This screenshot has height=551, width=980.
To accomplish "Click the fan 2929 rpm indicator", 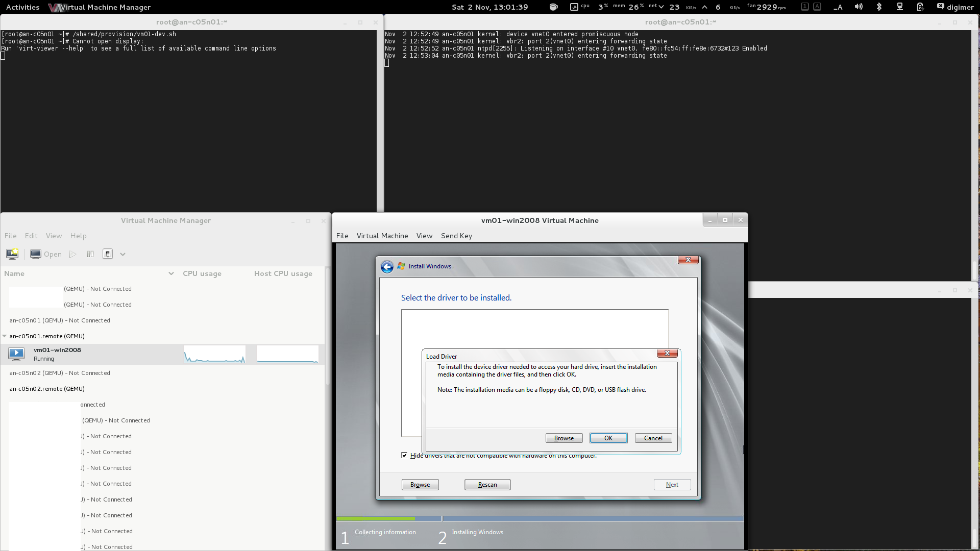I will [x=766, y=7].
